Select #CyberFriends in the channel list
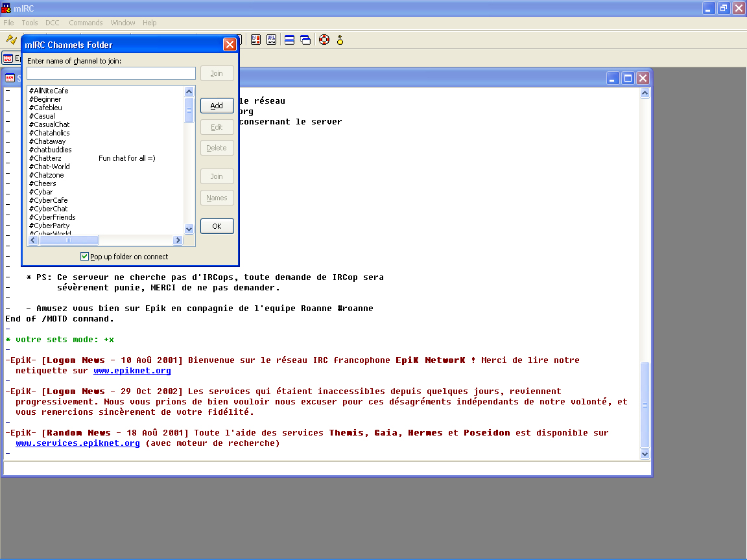747x560 pixels. pos(53,217)
